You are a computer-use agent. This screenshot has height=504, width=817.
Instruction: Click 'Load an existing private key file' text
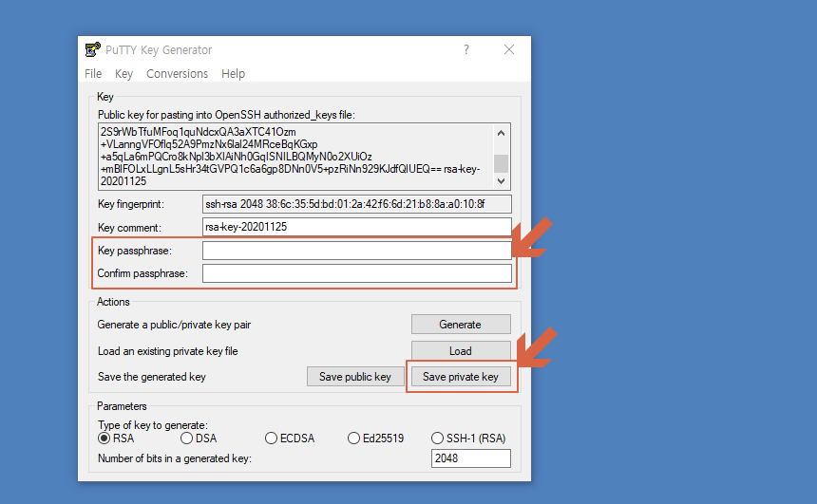click(x=168, y=351)
